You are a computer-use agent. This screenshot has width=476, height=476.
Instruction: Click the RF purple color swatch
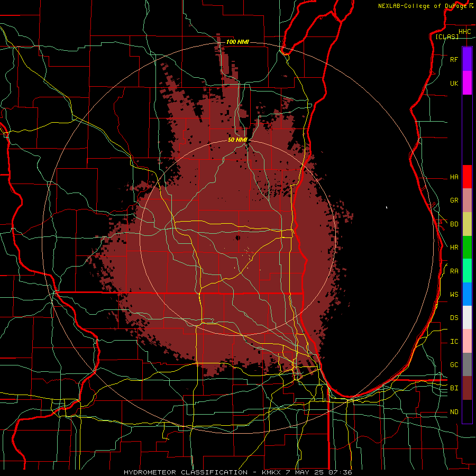tap(467, 59)
